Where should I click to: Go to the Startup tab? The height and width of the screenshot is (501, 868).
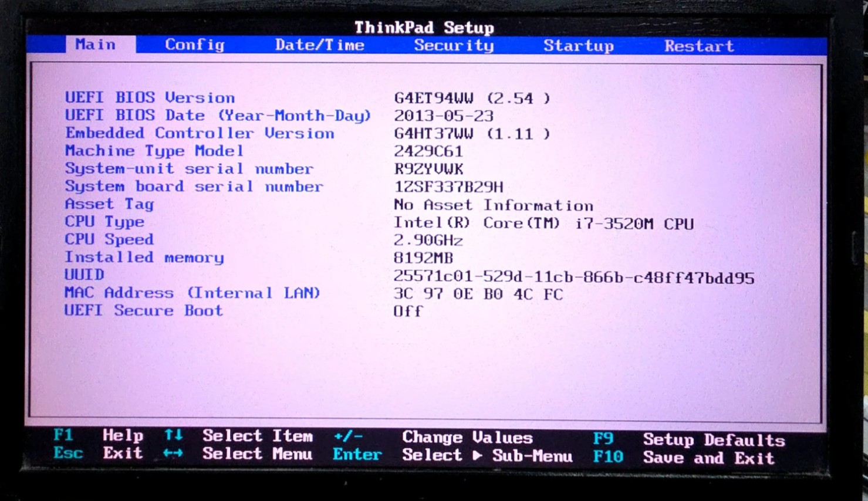[x=578, y=46]
